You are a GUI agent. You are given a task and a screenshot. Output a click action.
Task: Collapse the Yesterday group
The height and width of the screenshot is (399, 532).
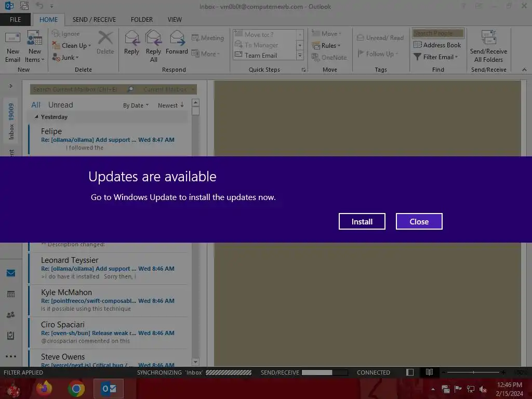[x=36, y=117]
